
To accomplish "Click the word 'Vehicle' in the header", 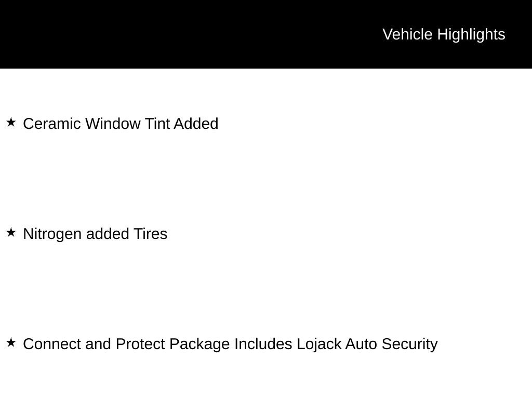I will 407,34.
